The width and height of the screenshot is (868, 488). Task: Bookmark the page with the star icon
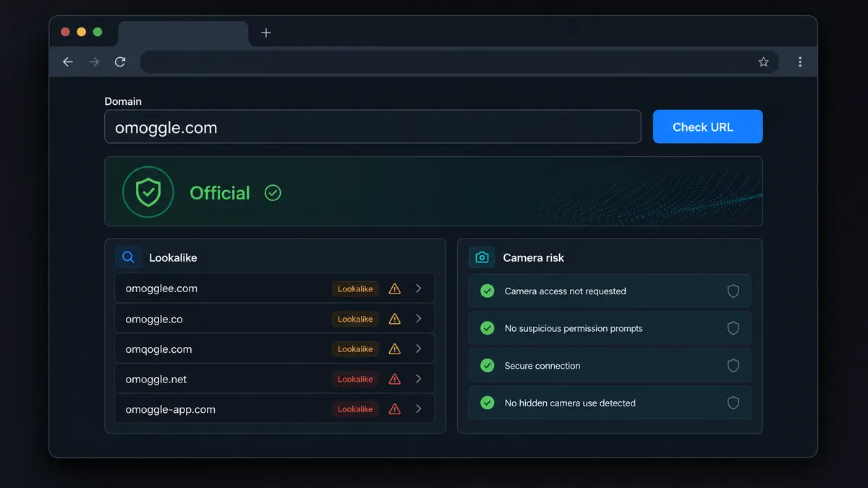[763, 62]
